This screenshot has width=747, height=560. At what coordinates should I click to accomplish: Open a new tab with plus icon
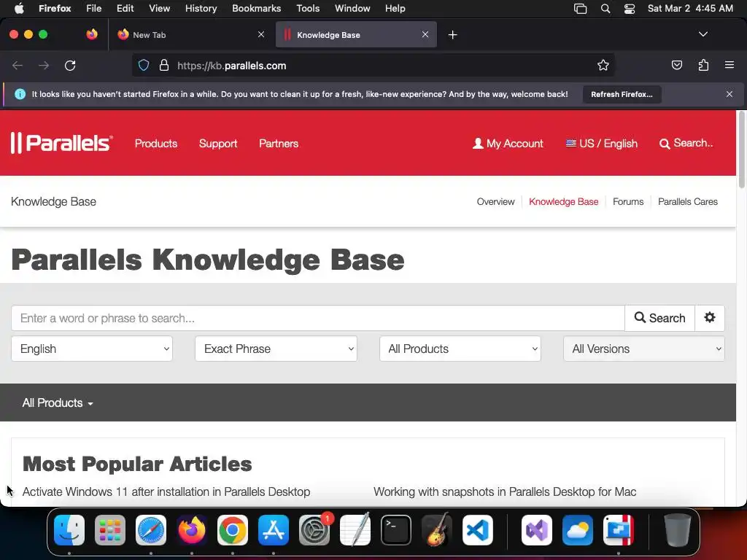point(452,35)
